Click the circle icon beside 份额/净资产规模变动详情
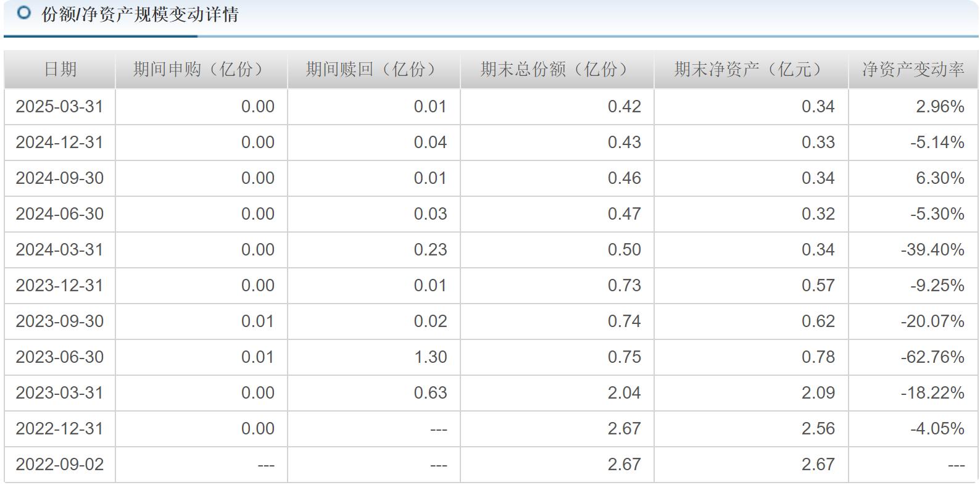Image resolution: width=980 pixels, height=485 pixels. click(x=24, y=12)
